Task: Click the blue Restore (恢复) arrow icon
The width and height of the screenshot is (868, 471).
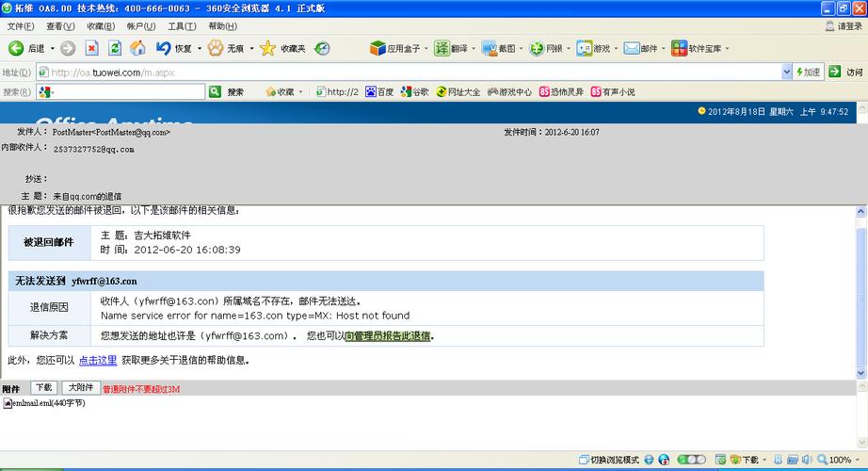Action: click(x=163, y=49)
